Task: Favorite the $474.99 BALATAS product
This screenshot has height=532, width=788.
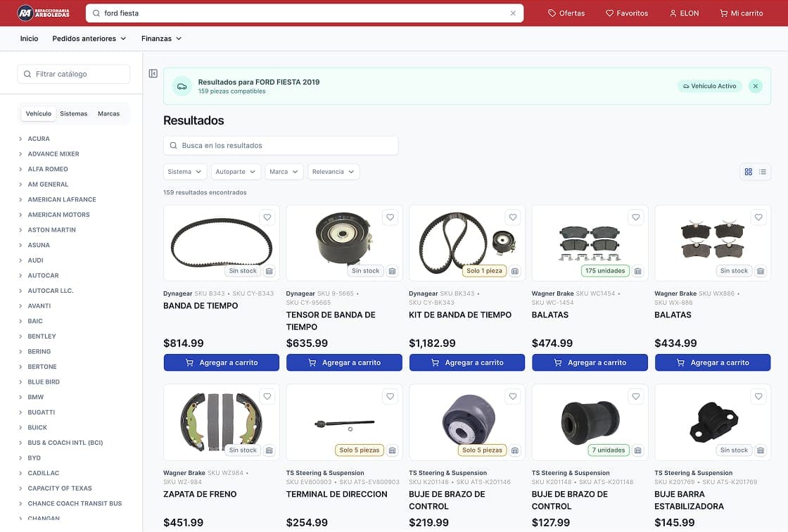Action: pyautogui.click(x=636, y=217)
